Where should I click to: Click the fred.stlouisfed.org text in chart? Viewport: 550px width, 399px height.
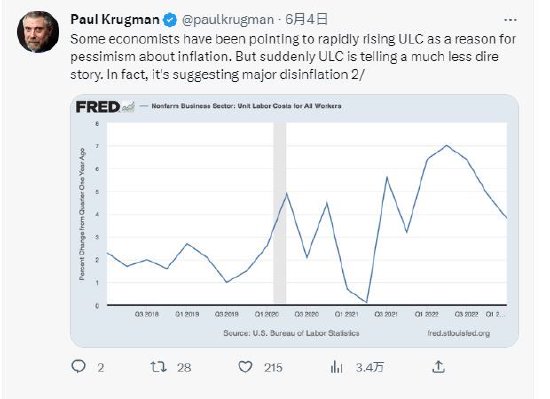point(458,333)
